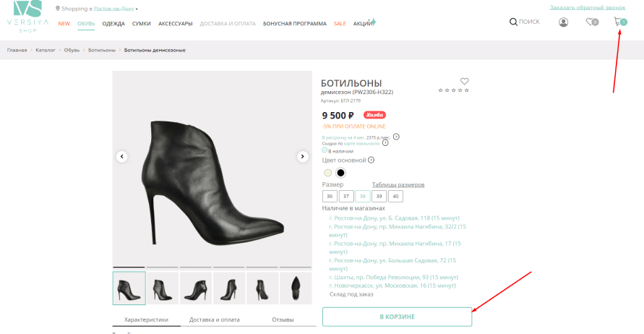
Task: Select size 36
Action: [x=330, y=196]
